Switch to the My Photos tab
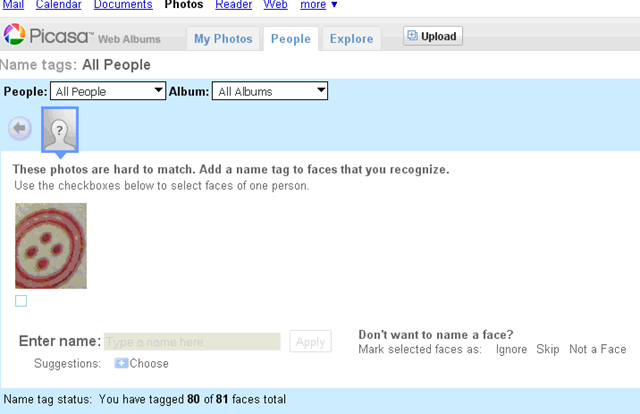The image size is (640, 414). (x=223, y=39)
